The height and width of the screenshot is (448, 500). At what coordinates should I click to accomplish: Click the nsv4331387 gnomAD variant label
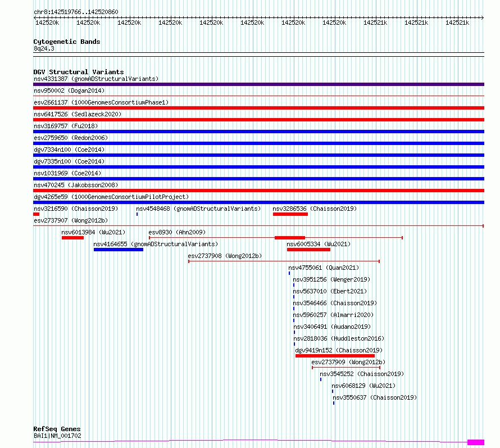coord(96,79)
